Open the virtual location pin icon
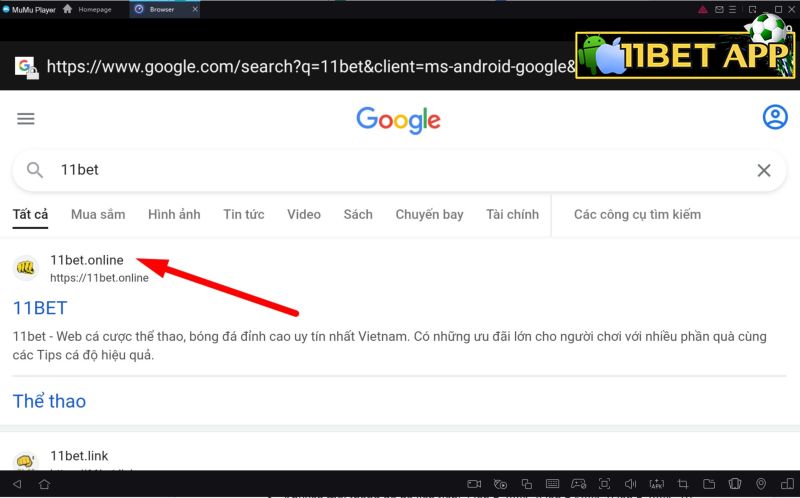This screenshot has width=800, height=498. click(761, 484)
